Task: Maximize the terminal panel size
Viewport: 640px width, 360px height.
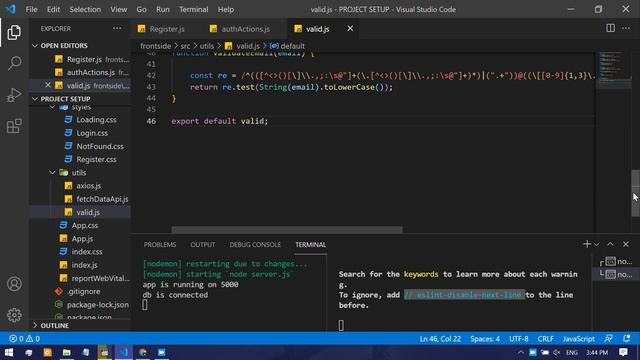Action: (610, 244)
